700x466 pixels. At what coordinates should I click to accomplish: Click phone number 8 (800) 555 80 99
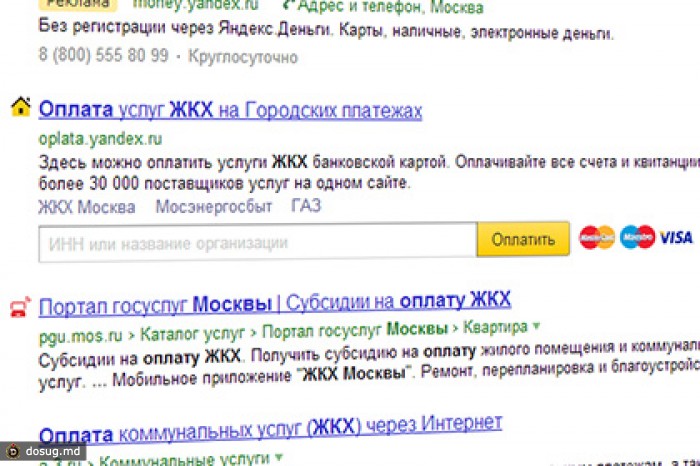[x=104, y=55]
